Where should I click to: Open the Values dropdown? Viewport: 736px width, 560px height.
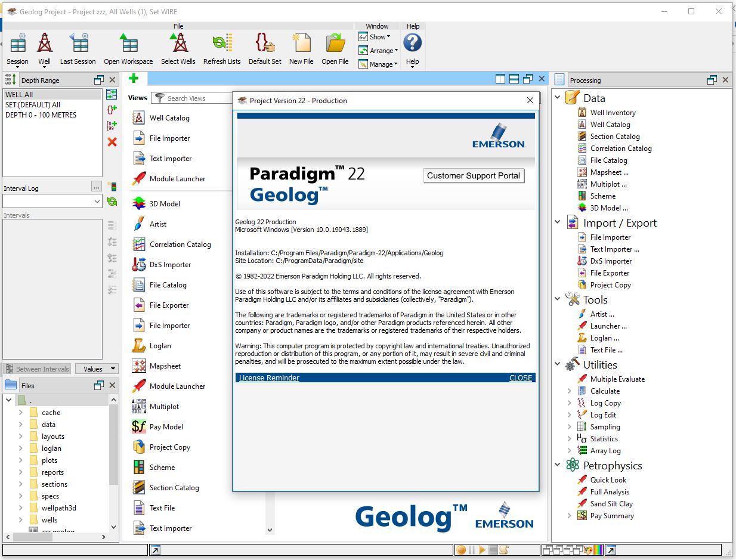tap(97, 369)
